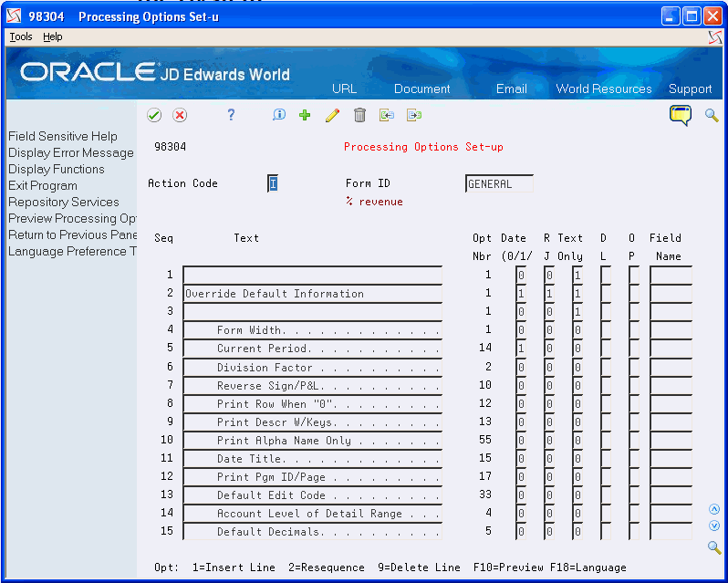Click Field Name box for Seq 1

point(671,276)
